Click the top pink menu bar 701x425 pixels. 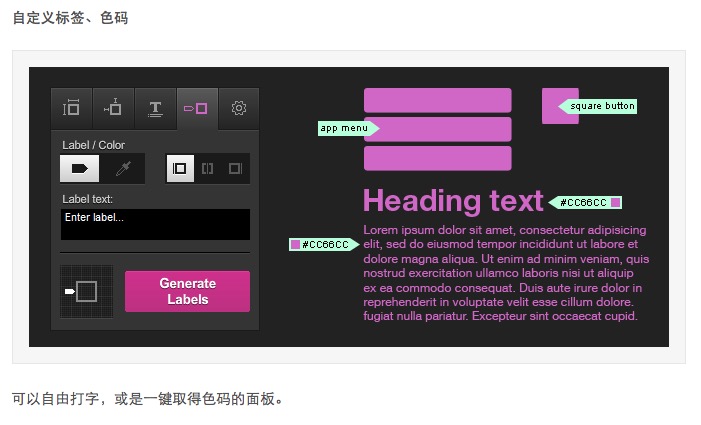tap(438, 100)
